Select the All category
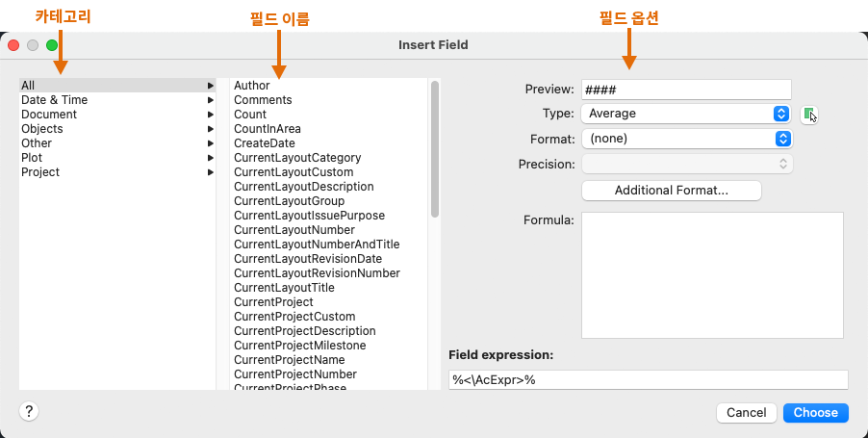The image size is (868, 438). click(x=29, y=86)
